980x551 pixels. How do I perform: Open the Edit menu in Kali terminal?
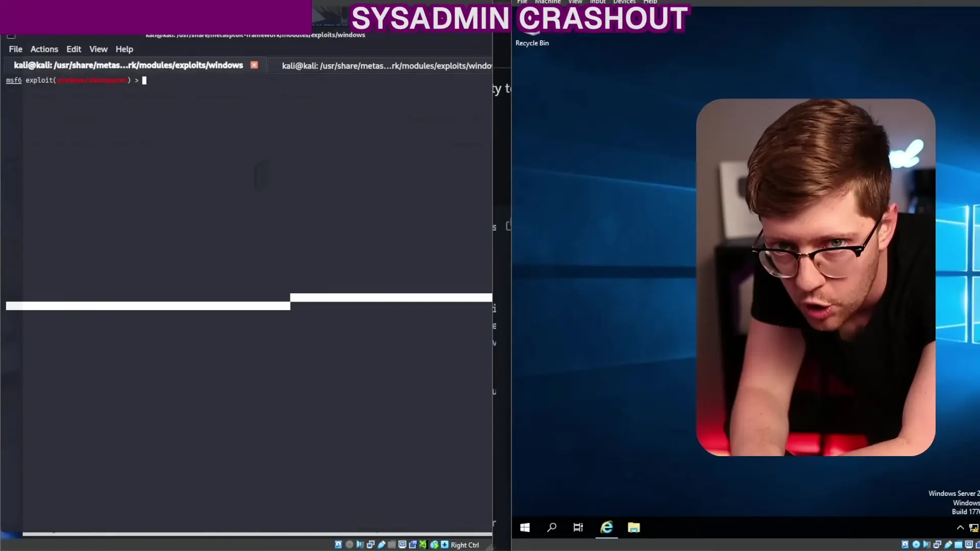pos(73,49)
